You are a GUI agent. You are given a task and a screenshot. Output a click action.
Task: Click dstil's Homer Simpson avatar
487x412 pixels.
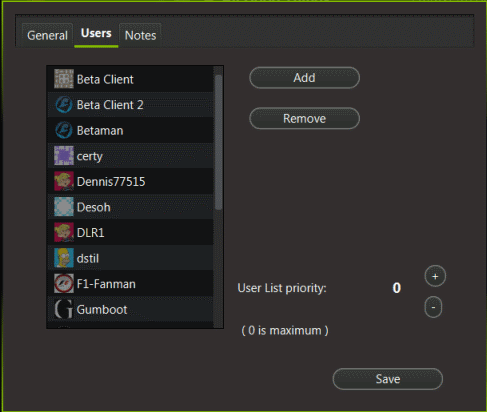(64, 258)
